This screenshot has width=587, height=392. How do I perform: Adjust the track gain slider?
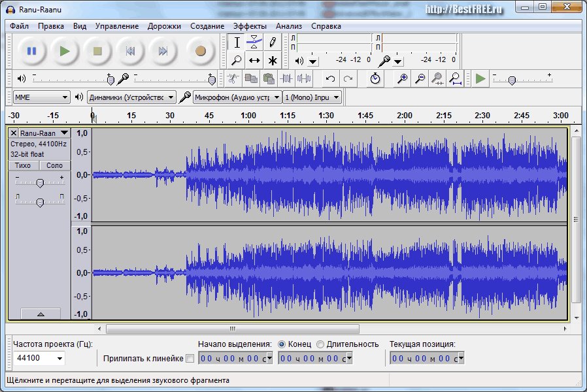point(40,182)
